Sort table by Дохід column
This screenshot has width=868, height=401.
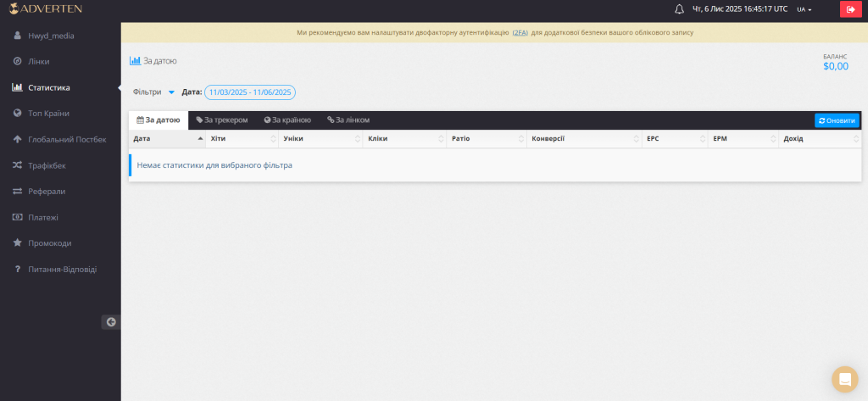pos(820,138)
